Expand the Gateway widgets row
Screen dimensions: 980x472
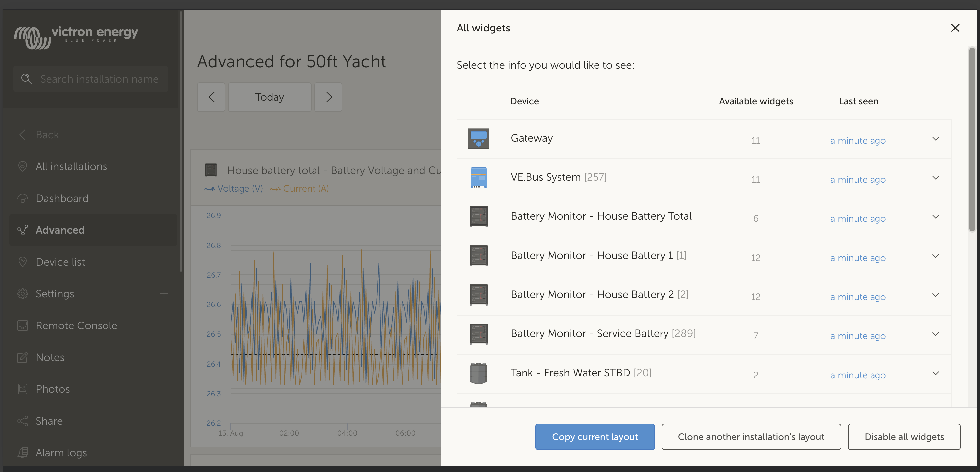[x=935, y=139]
